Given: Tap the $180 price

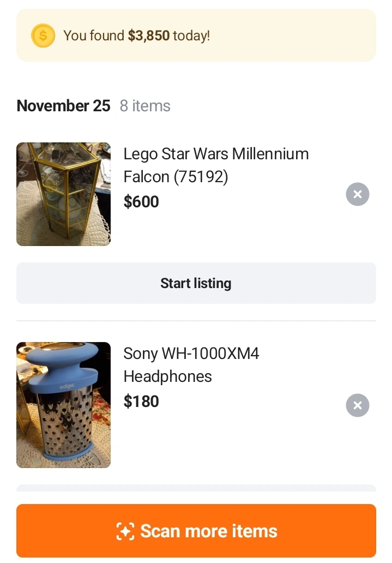Looking at the screenshot, I should (x=141, y=402).
